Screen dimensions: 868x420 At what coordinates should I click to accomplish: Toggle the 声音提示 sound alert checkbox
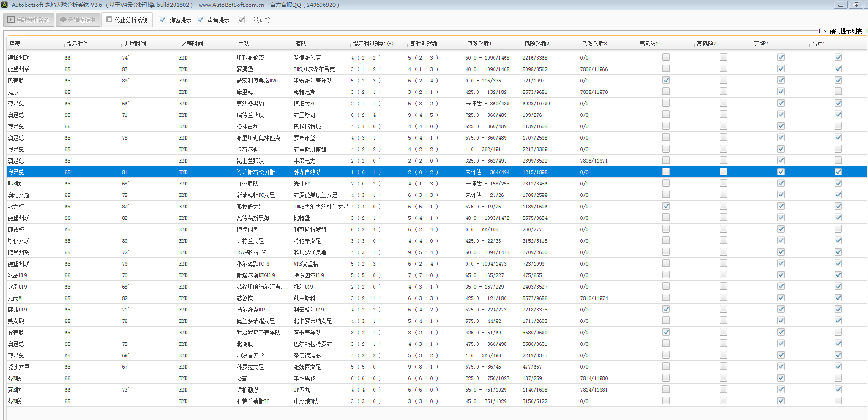coord(201,20)
